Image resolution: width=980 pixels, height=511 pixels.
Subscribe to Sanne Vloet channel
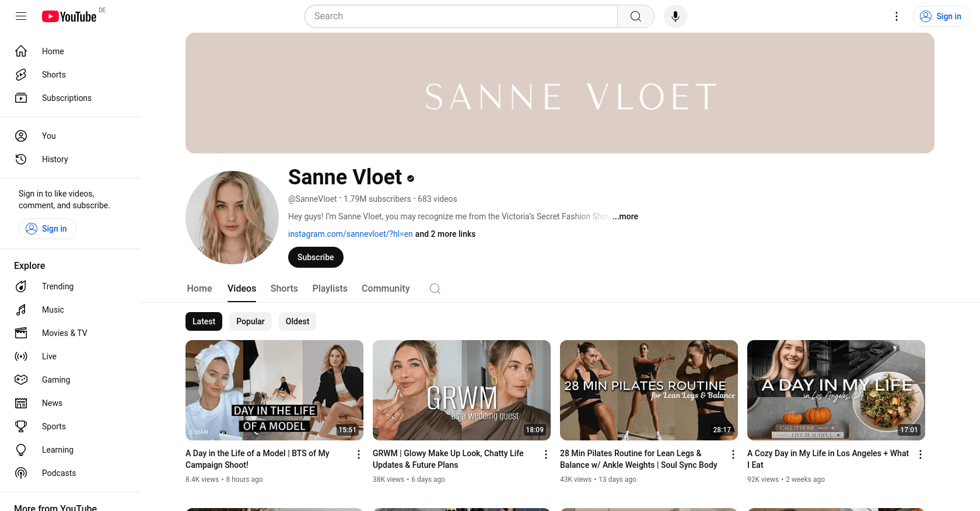(316, 257)
